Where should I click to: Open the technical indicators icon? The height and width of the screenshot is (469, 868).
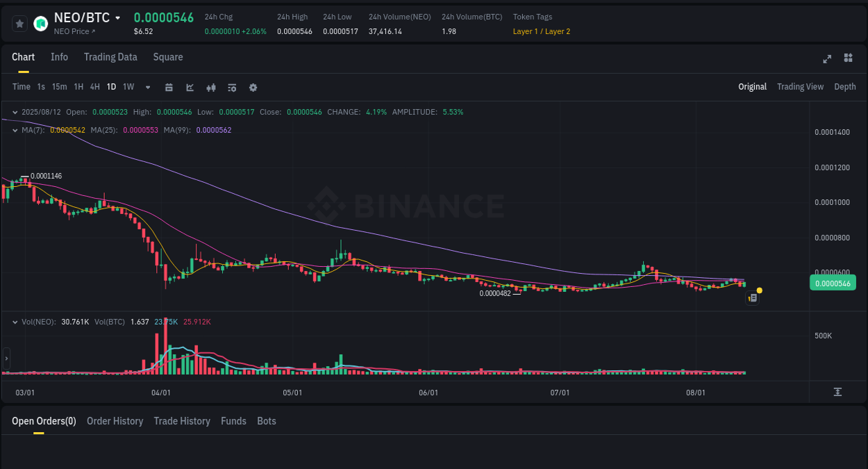pos(210,87)
